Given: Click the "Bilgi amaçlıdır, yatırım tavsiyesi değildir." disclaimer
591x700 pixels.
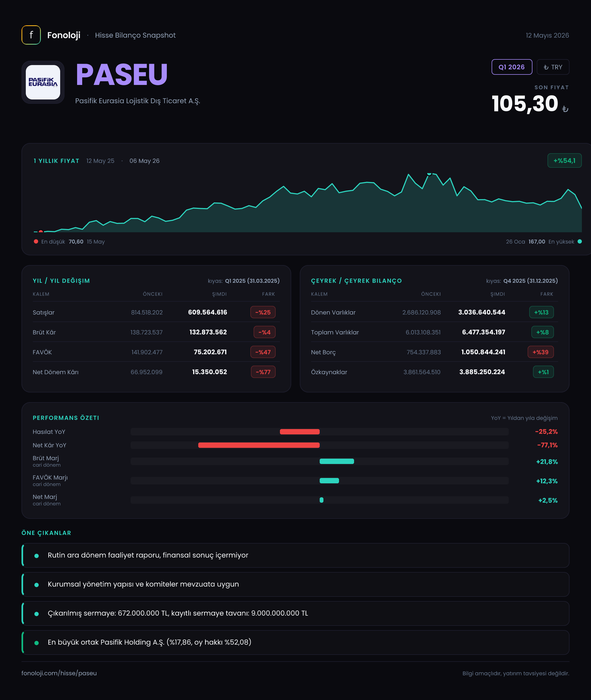Looking at the screenshot, I should coord(516,673).
